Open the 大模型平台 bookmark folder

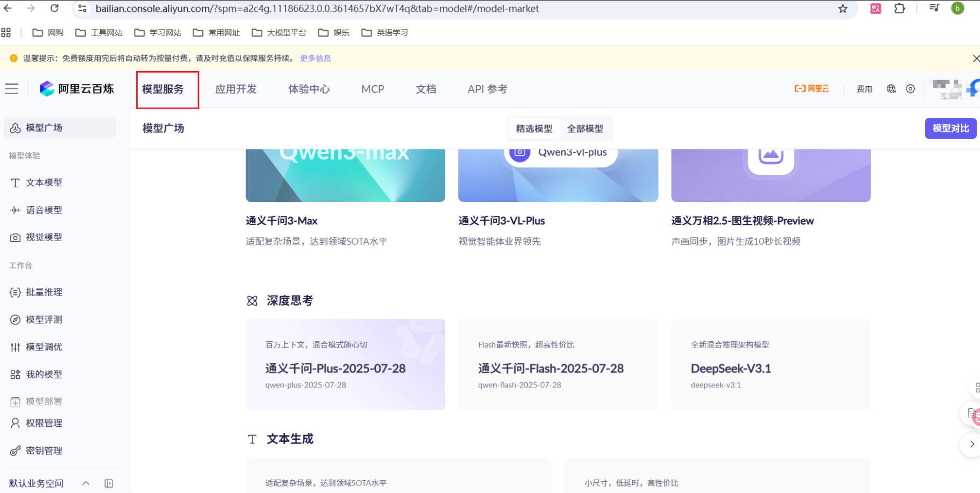[x=279, y=33]
